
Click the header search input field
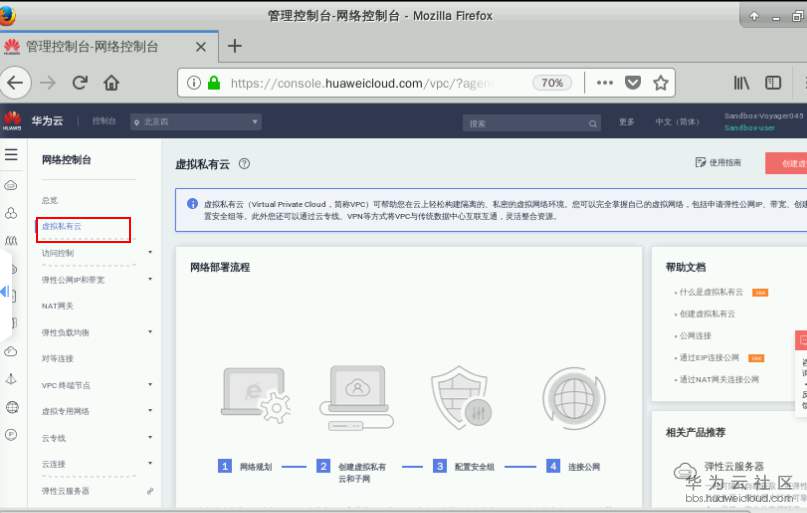coord(532,123)
